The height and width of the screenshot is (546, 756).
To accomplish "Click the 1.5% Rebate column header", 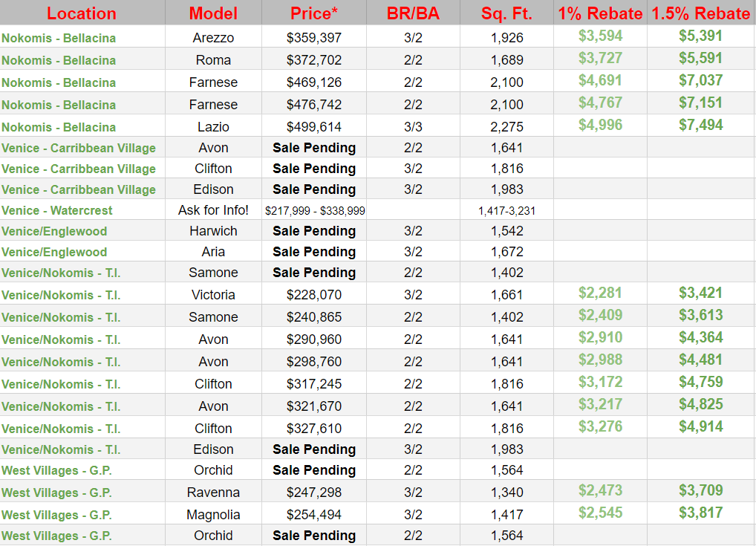I will pos(700,13).
